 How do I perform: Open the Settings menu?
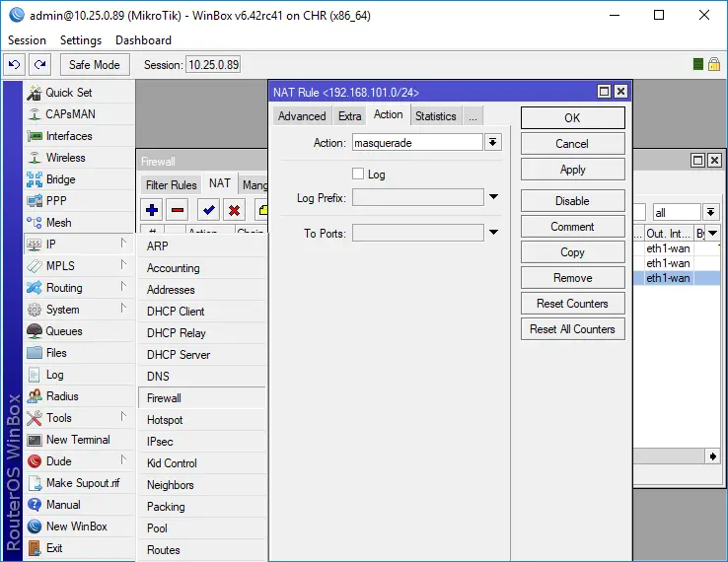[x=81, y=40]
